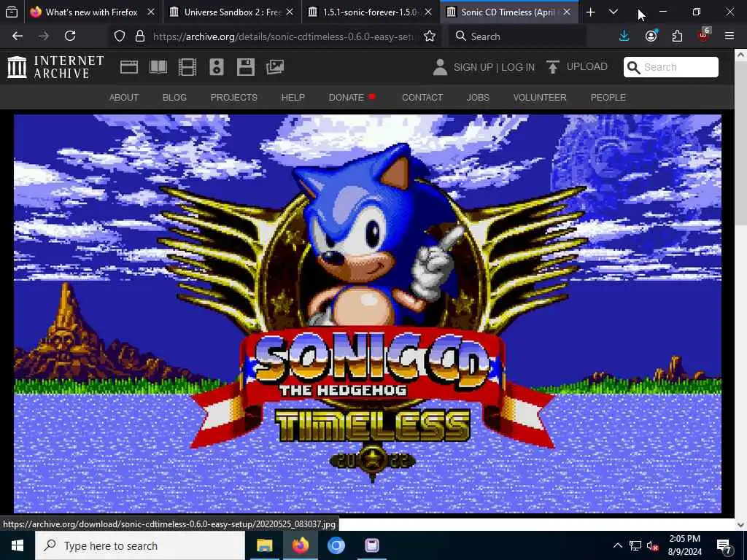
Task: Close the Universe Sandbox 2 tab
Action: [290, 12]
